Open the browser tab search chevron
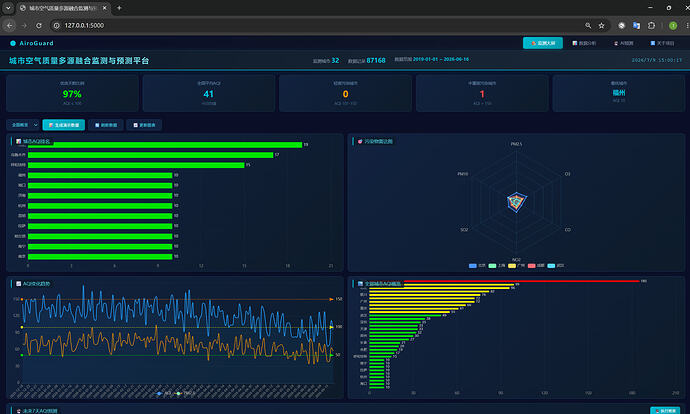Viewport: 690px width, 414px height. coord(8,8)
